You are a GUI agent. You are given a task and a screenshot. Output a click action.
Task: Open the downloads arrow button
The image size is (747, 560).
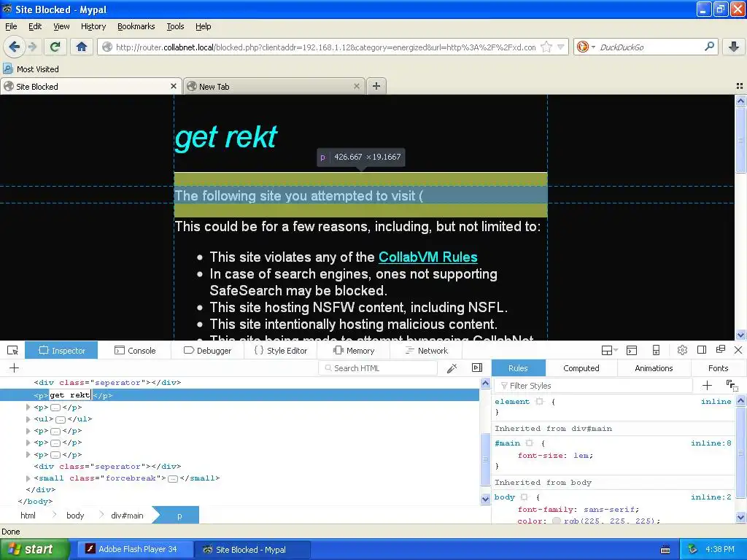pyautogui.click(x=734, y=47)
